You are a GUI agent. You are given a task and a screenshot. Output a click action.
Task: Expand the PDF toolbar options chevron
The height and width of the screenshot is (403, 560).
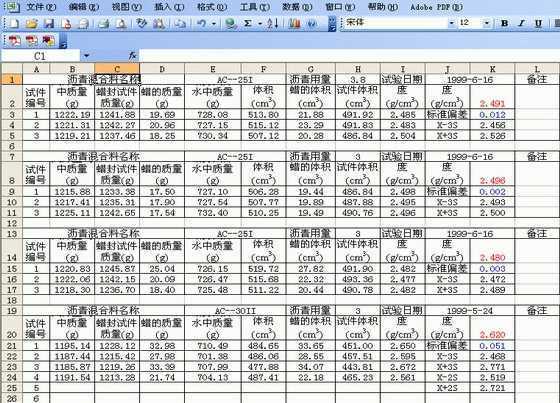pos(63,41)
